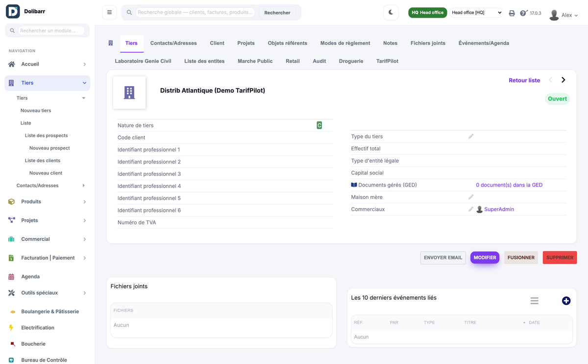Click the Agenda calendar icon
This screenshot has width=588, height=364.
tap(11, 277)
